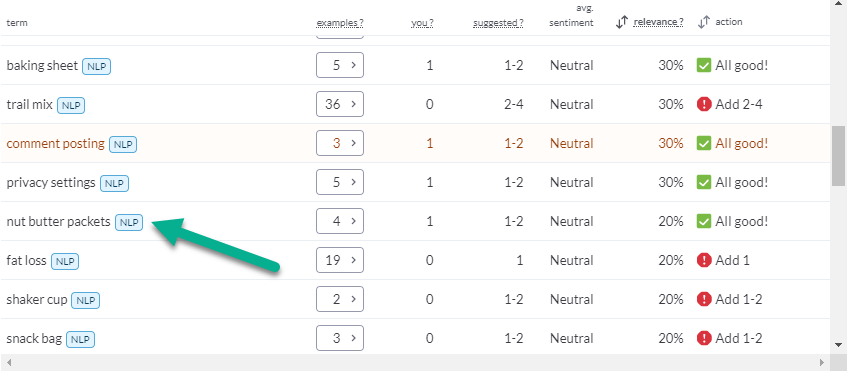This screenshot has width=847, height=371.
Task: Click the NLP tag beside shaker cup
Action: pos(85,300)
